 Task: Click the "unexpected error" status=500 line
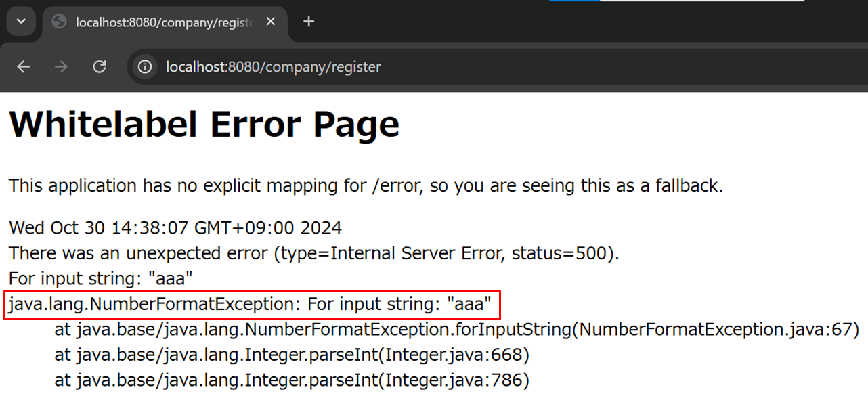point(314,253)
